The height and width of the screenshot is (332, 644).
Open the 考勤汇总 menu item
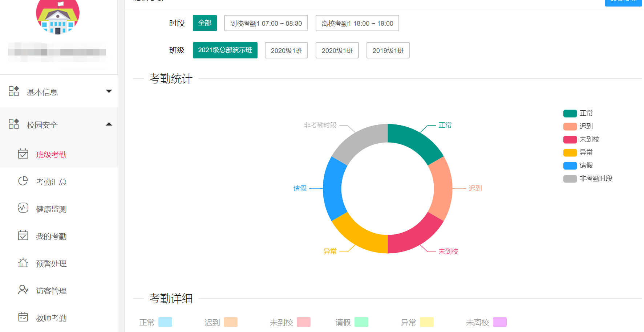[x=51, y=182]
